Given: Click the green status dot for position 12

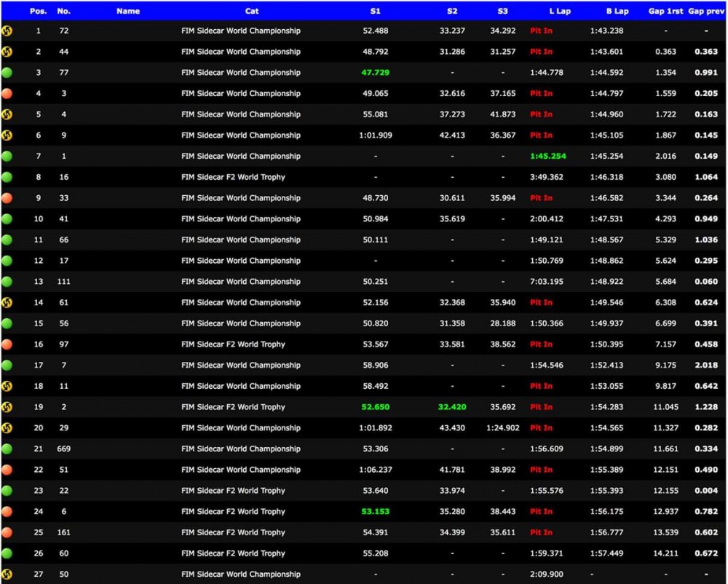Looking at the screenshot, I should point(7,261).
